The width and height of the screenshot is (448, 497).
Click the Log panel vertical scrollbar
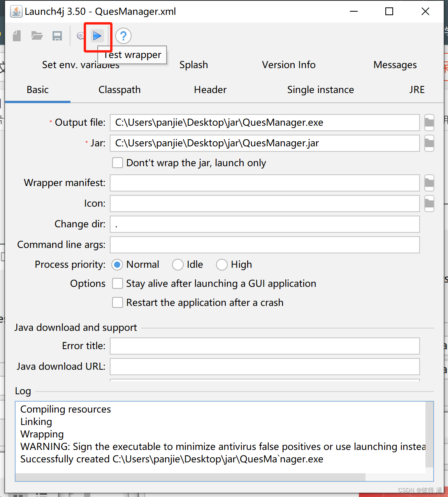[x=429, y=434]
